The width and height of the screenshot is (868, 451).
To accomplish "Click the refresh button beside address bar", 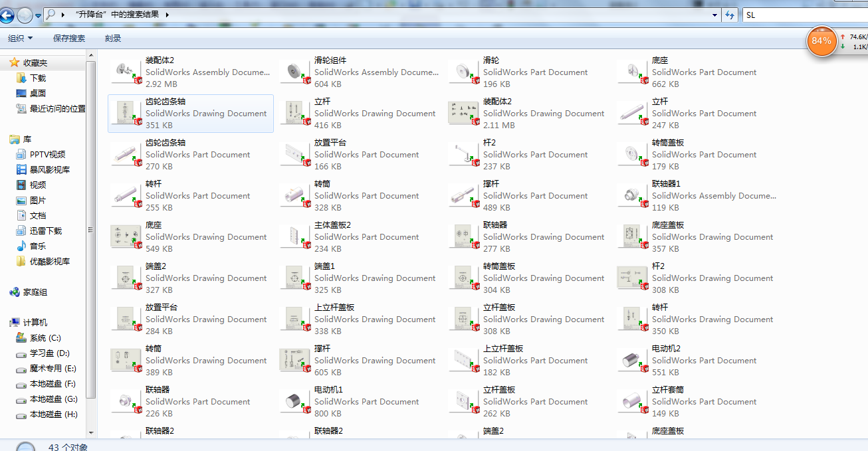I will (730, 15).
